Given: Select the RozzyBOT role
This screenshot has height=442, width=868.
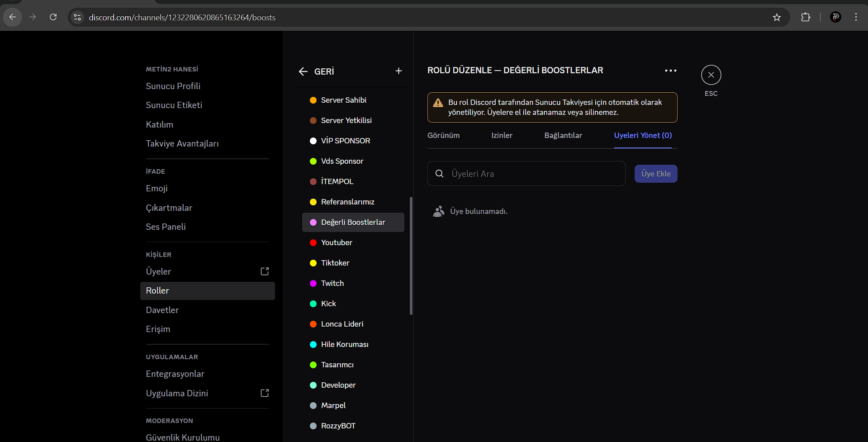Looking at the screenshot, I should (353, 426).
